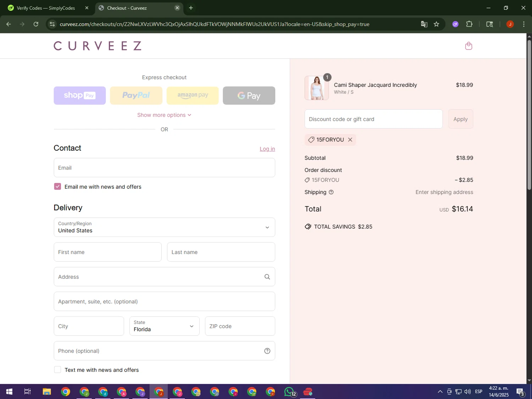The width and height of the screenshot is (532, 399).
Task: Click the taskbar clock showing 4:22 a. m.
Action: [499, 392]
